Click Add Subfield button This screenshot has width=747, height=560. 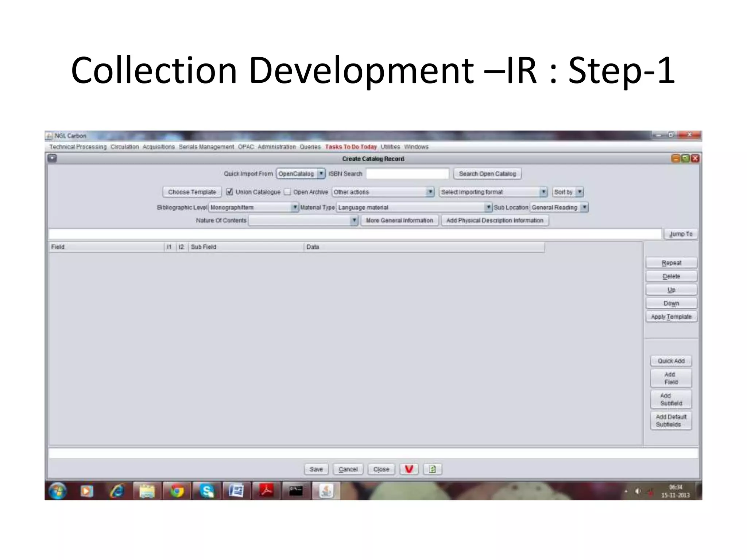tap(671, 399)
